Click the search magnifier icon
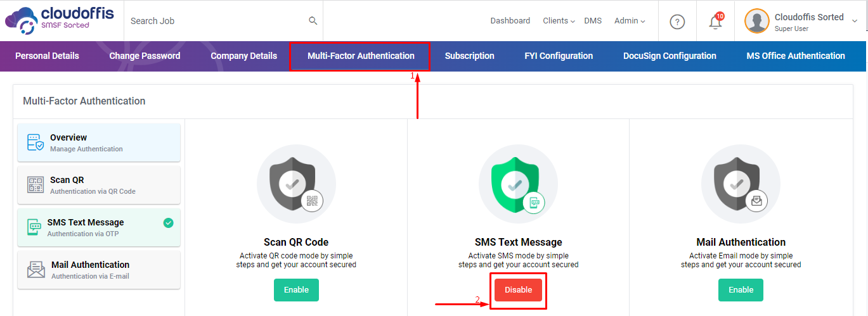Screen dimensions: 868x316 tap(313, 21)
